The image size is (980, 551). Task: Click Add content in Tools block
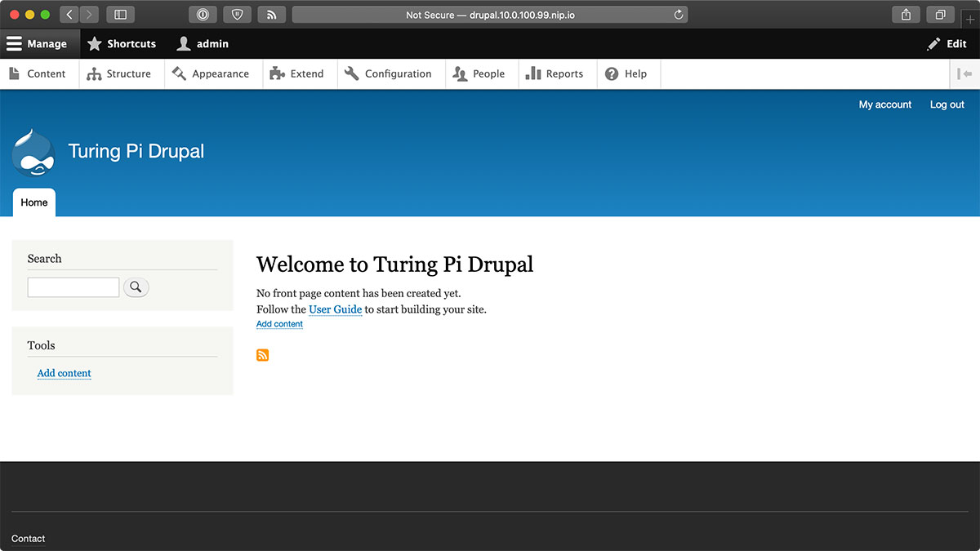point(65,373)
